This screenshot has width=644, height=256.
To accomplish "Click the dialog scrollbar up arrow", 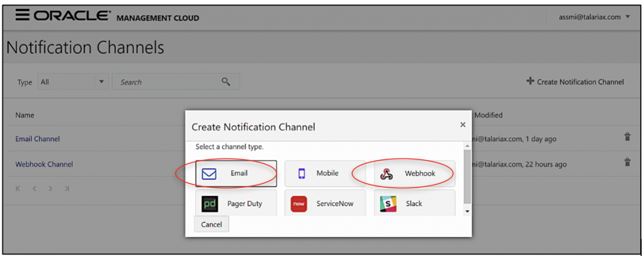I will [x=467, y=145].
